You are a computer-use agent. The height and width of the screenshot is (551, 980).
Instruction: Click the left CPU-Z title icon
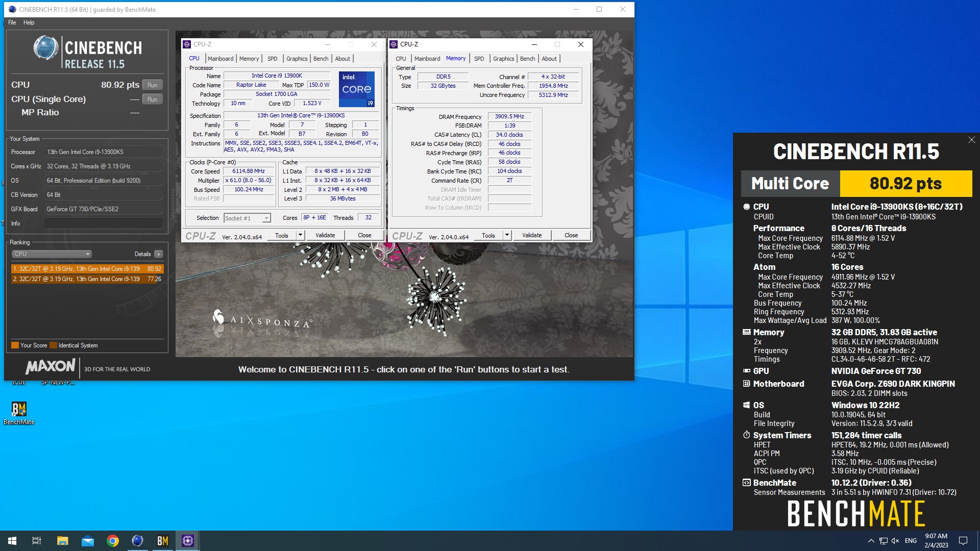click(x=187, y=44)
